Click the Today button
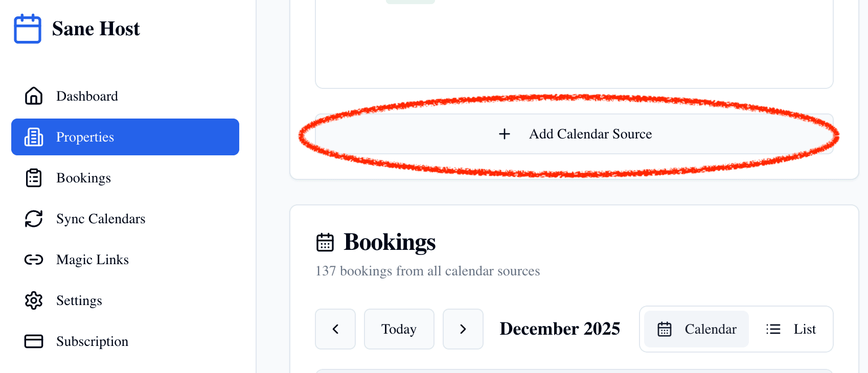 point(399,329)
